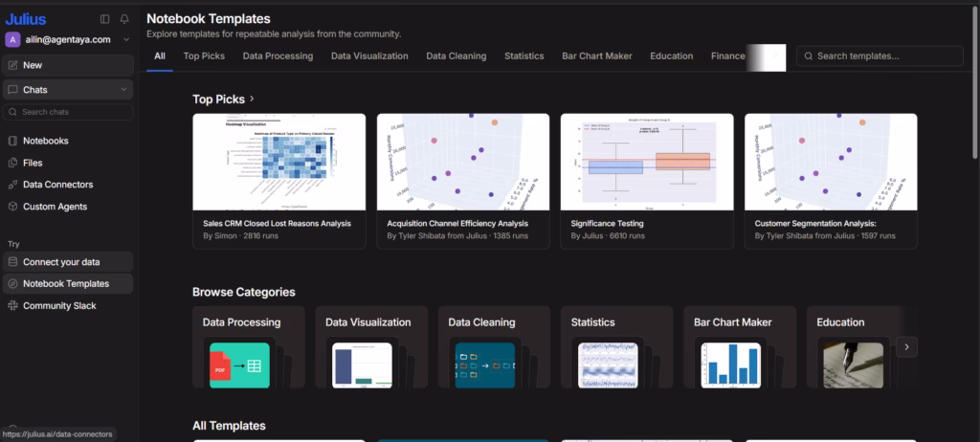Click Connect your data

(x=68, y=262)
